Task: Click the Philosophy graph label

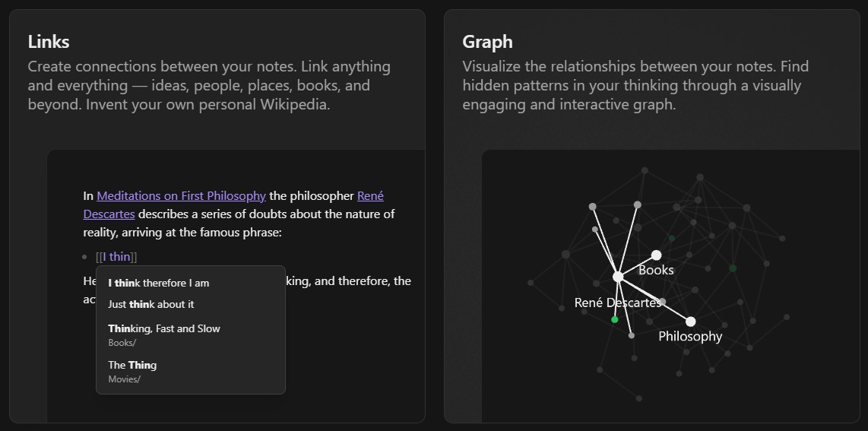Action: (x=690, y=337)
